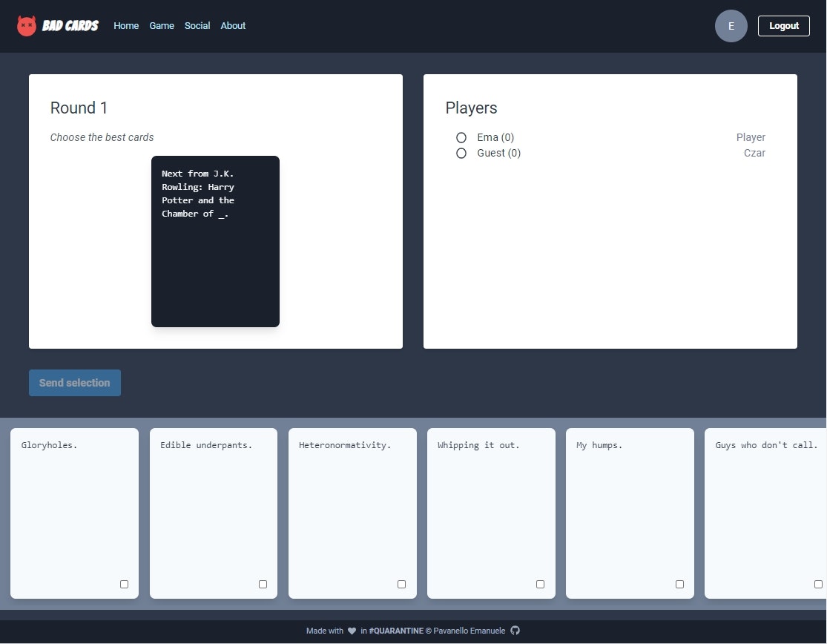Open the Game menu item
The height and width of the screenshot is (644, 827).
[162, 25]
